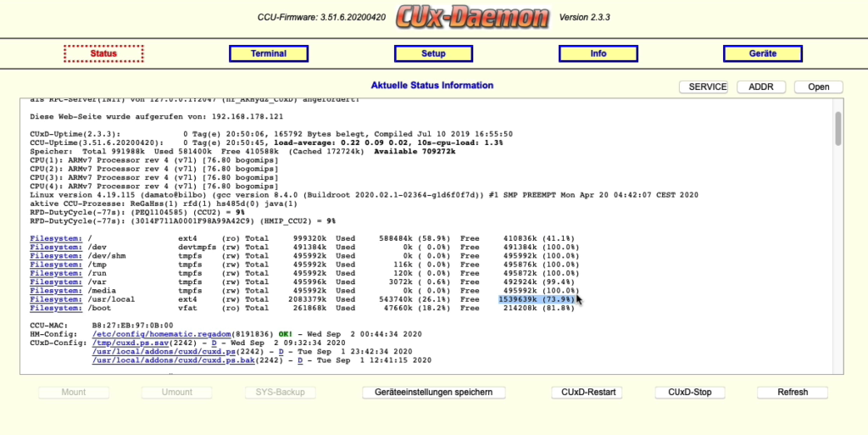868x435 pixels.
Task: Click CCU-MAC value B8:27:EB:97:0B:00
Action: [x=132, y=326]
